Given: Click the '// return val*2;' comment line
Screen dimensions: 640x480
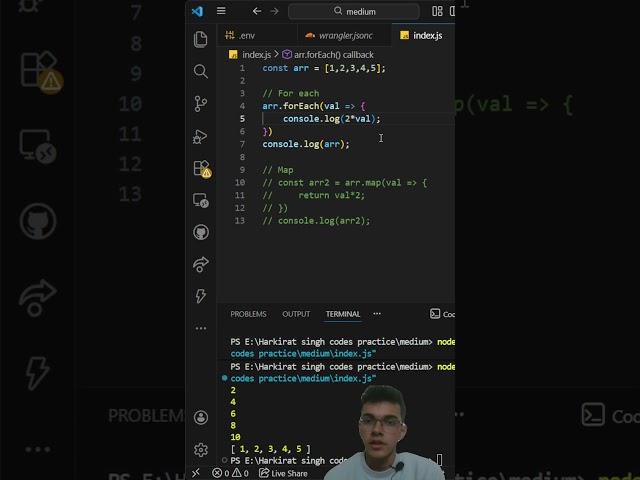Looking at the screenshot, I should pyautogui.click(x=313, y=196).
